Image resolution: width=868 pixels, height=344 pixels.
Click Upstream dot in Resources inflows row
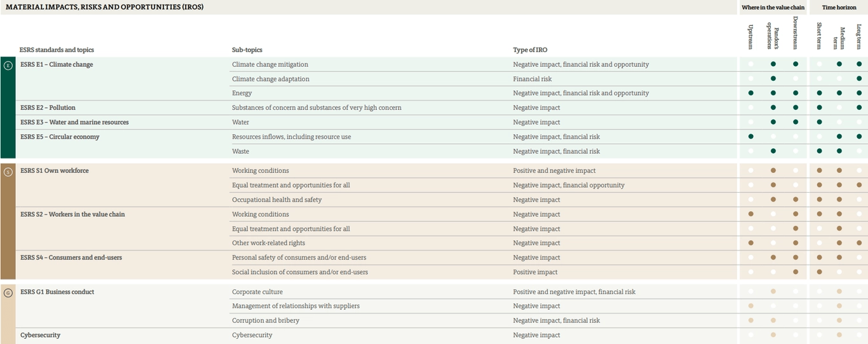751,136
